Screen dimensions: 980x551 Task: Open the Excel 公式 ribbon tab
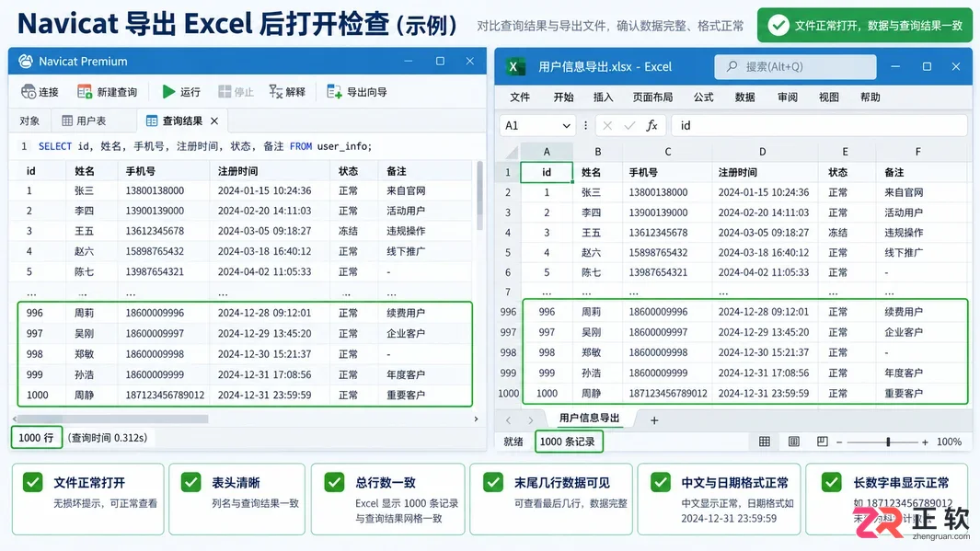703,97
